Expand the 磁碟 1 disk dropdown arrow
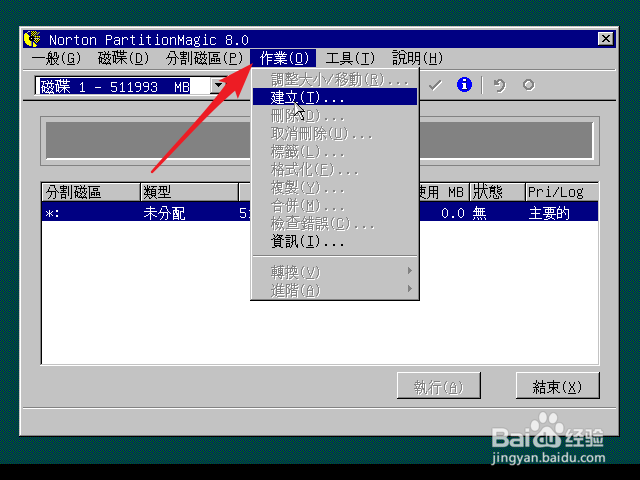The image size is (640, 480). click(218, 86)
